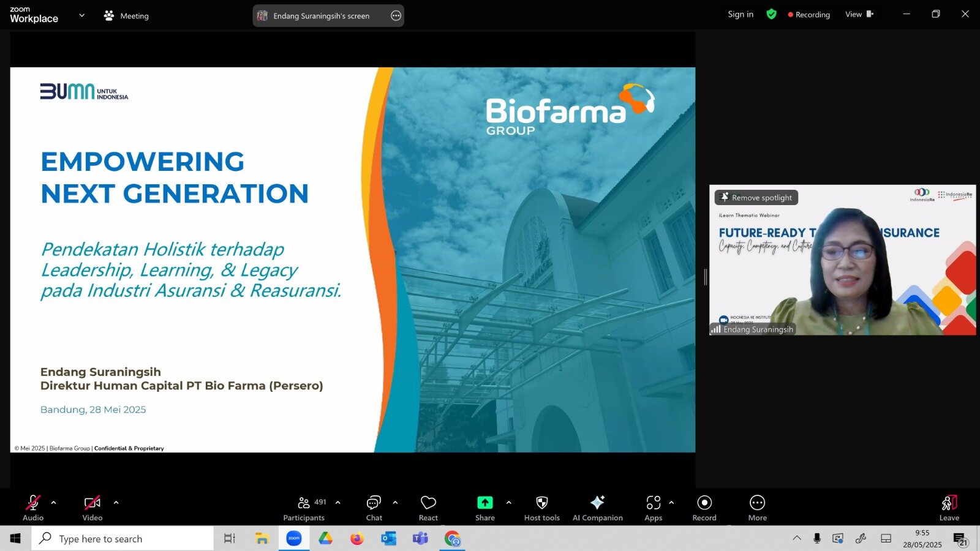Open the Chat panel
This screenshot has width=980, height=551.
[x=374, y=508]
